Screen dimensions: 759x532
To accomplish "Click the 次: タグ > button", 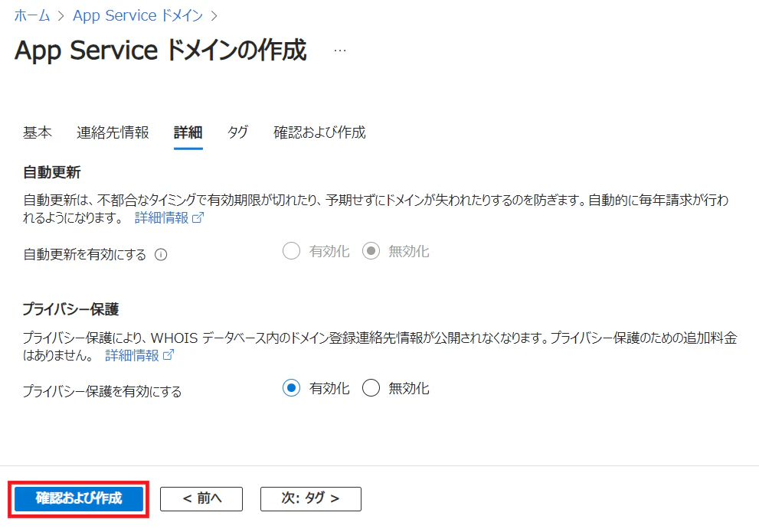I will (x=311, y=498).
